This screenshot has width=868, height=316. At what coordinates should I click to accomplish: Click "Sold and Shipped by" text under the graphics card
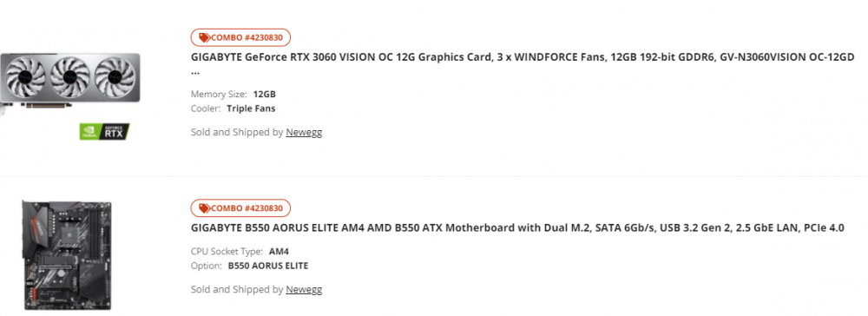tap(237, 132)
